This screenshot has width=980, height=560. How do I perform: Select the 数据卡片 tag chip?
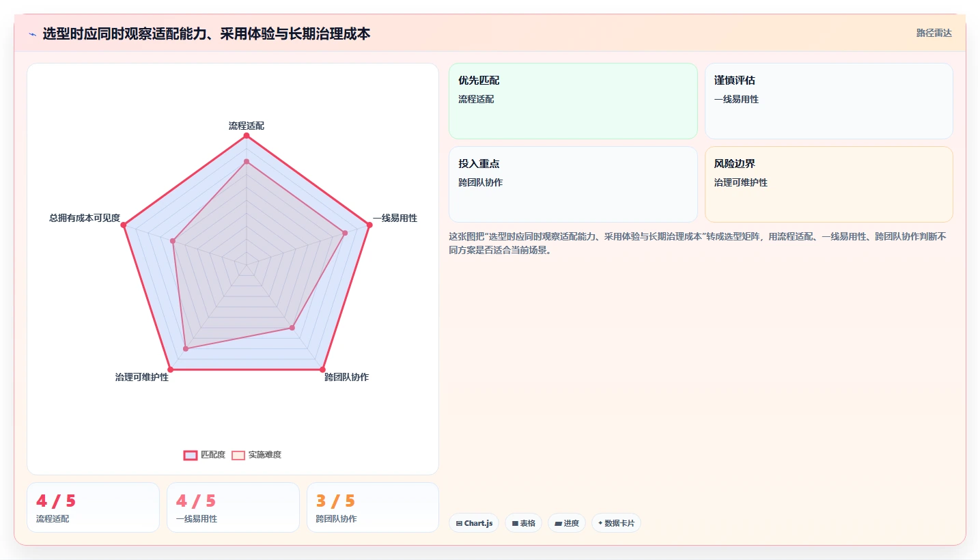click(x=616, y=523)
